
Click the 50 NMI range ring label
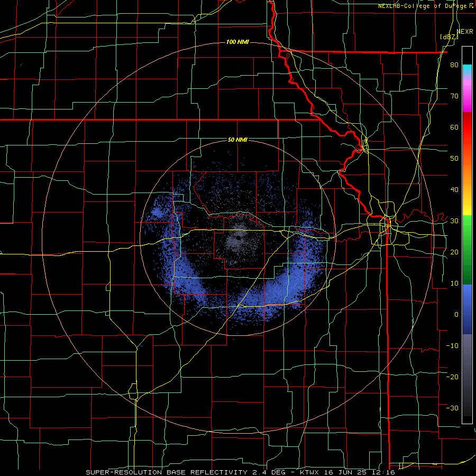(237, 140)
